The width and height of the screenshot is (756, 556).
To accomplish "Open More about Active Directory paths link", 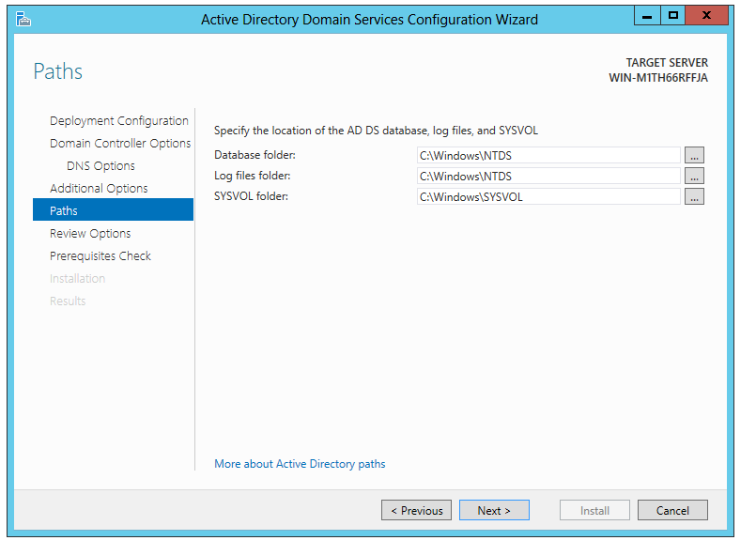I will pyautogui.click(x=300, y=464).
